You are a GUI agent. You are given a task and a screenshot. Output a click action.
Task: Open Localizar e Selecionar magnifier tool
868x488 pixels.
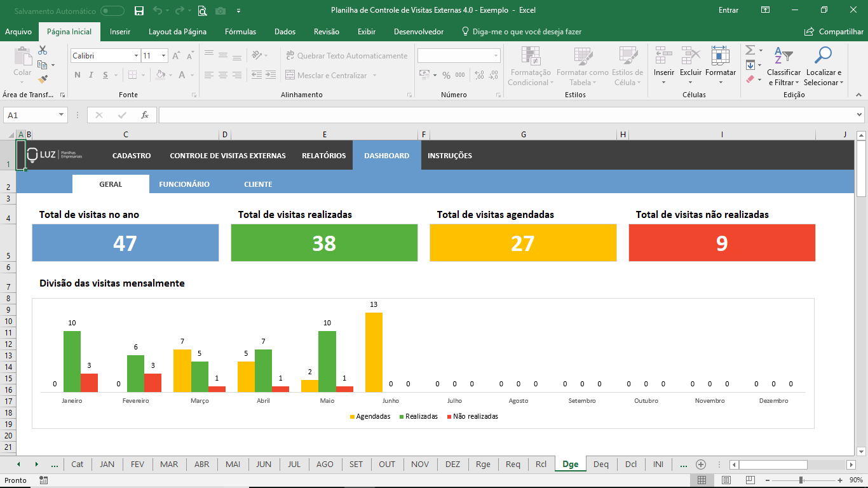(x=823, y=56)
